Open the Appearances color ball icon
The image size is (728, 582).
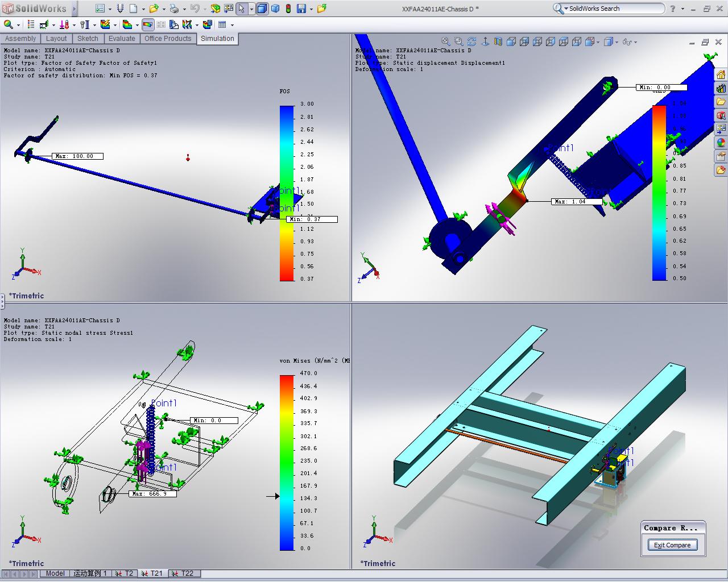coord(721,143)
